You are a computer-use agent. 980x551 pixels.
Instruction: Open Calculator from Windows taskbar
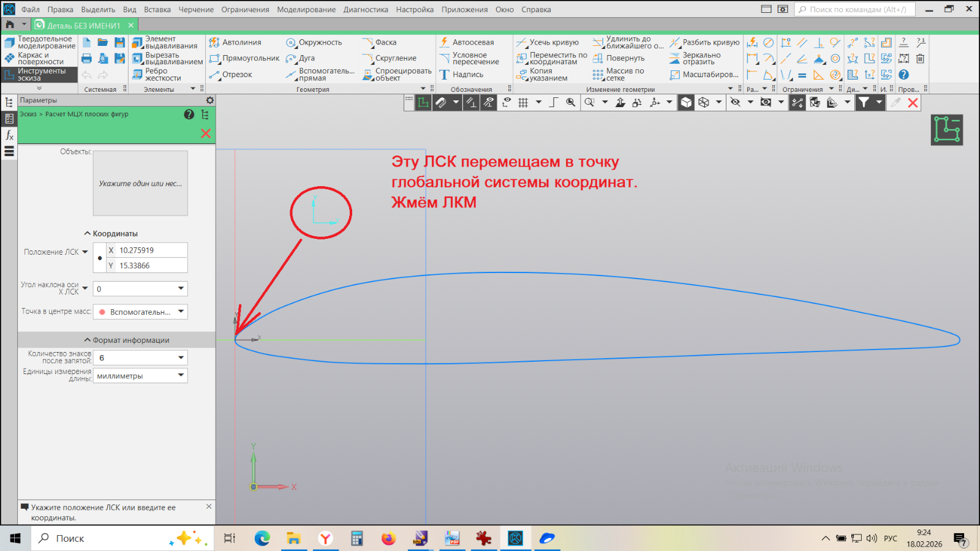tap(356, 538)
